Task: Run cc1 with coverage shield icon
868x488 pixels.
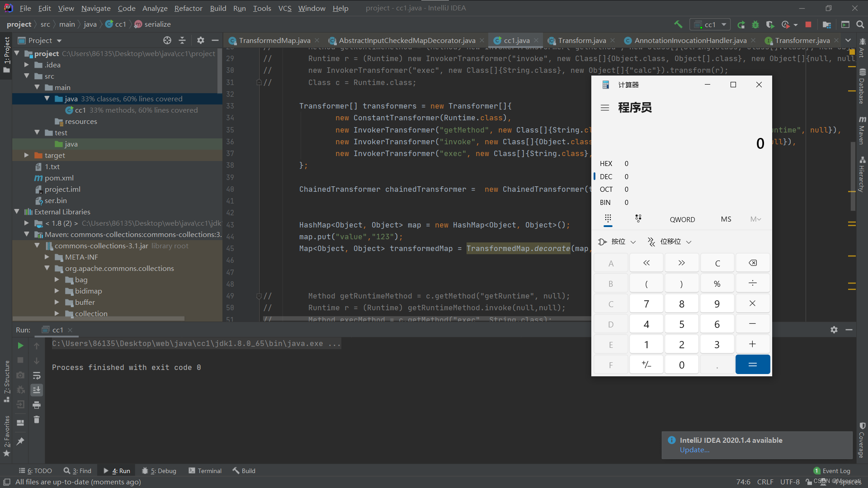Action: [770, 24]
